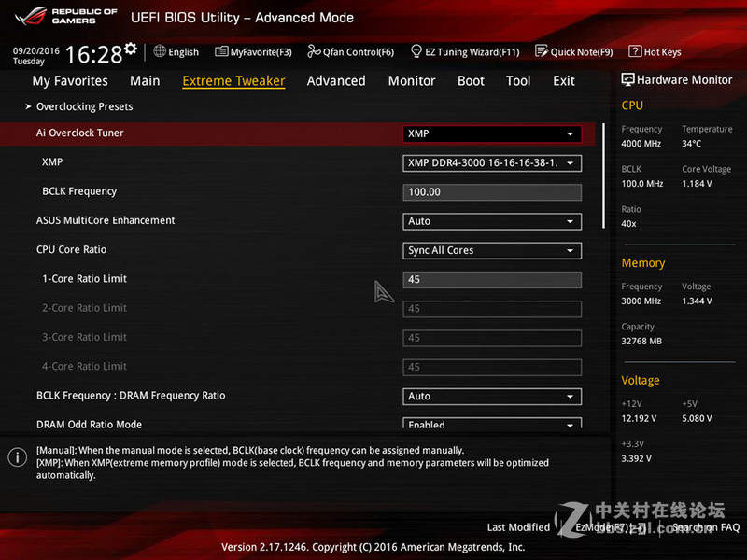Click DRAM Odd Ratio Mode label
This screenshot has height=560, width=747.
pos(89,425)
